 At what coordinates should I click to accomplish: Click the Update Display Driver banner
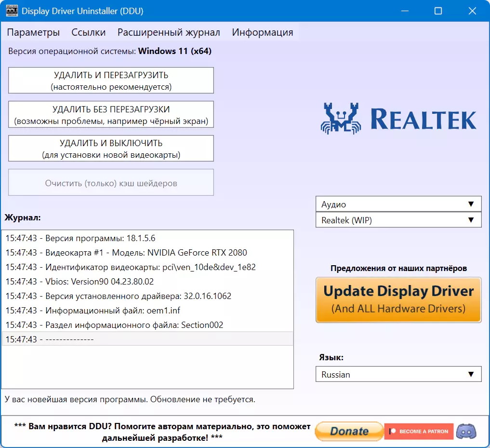click(398, 299)
